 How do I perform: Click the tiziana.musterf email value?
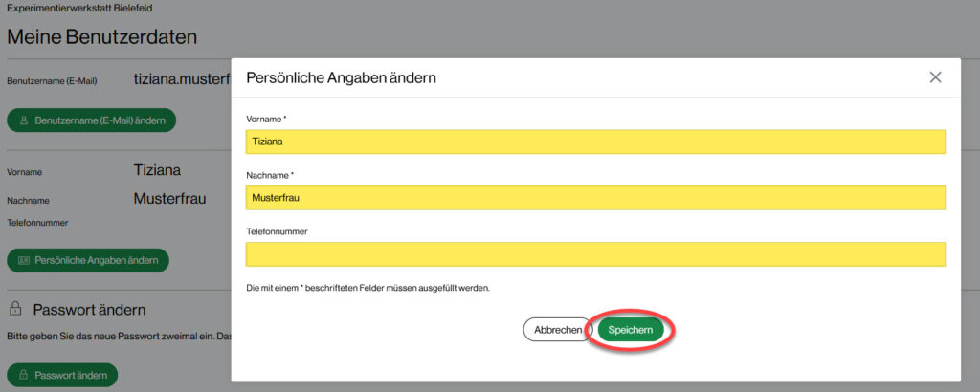pos(183,79)
